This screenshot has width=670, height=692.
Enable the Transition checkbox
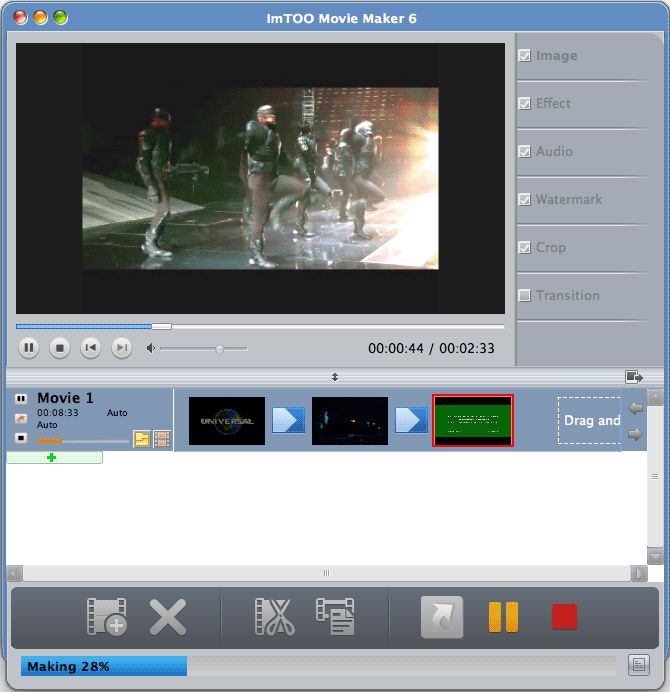[524, 295]
